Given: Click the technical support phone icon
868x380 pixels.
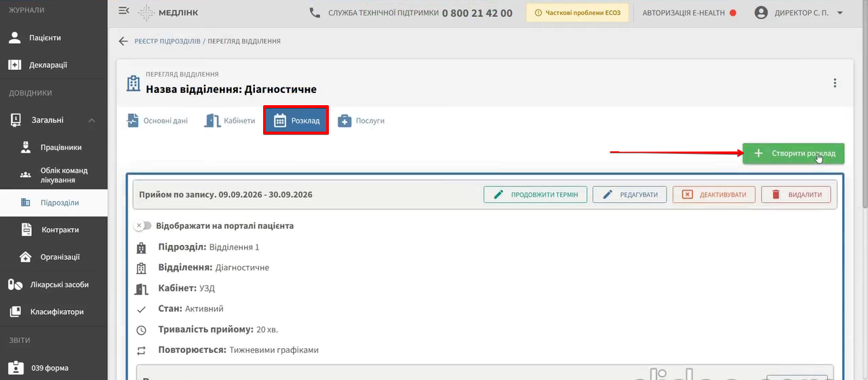Looking at the screenshot, I should (315, 12).
